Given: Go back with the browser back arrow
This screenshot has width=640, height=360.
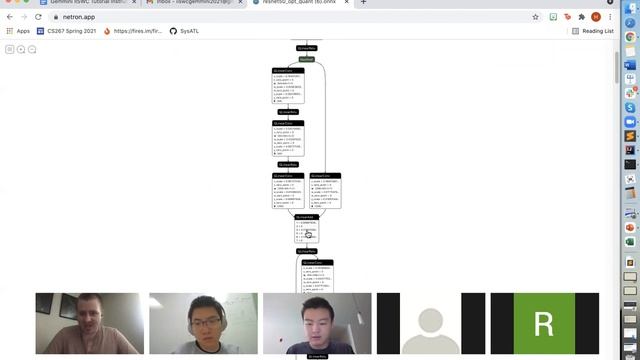Looking at the screenshot, I should pyautogui.click(x=10, y=17).
